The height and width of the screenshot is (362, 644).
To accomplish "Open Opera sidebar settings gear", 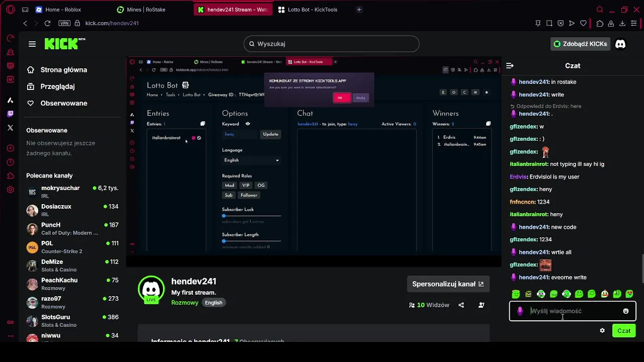I will click(x=10, y=190).
